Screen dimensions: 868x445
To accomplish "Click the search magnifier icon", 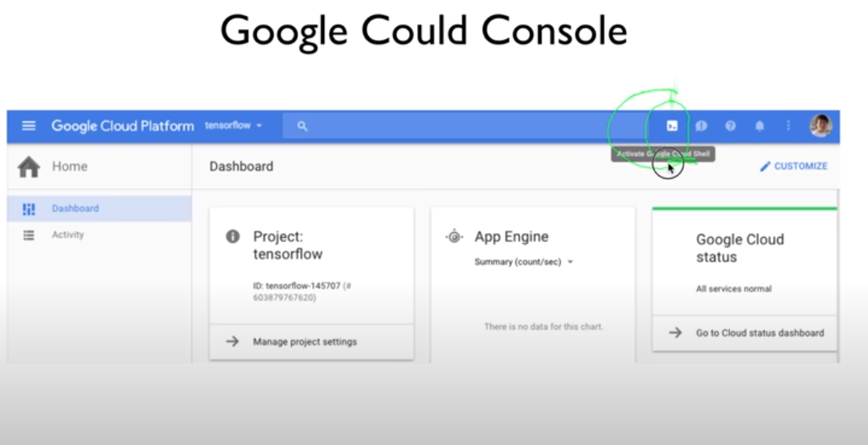I will pos(302,126).
